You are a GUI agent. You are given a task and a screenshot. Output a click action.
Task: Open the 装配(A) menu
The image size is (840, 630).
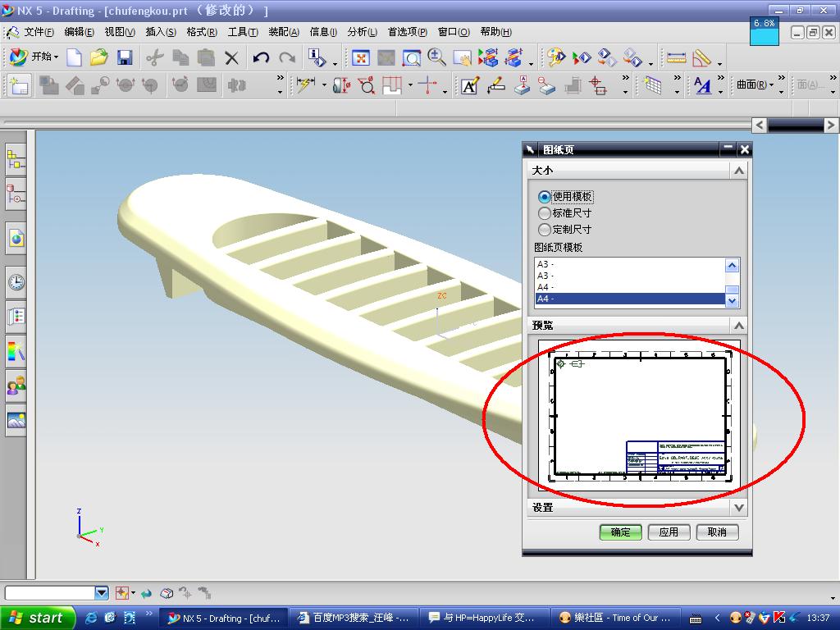tap(284, 32)
